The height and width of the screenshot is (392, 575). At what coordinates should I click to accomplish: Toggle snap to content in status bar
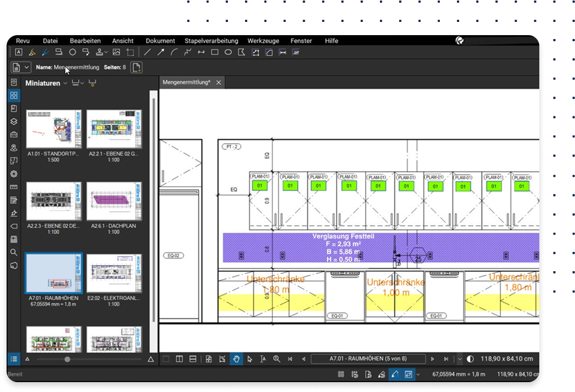click(368, 374)
